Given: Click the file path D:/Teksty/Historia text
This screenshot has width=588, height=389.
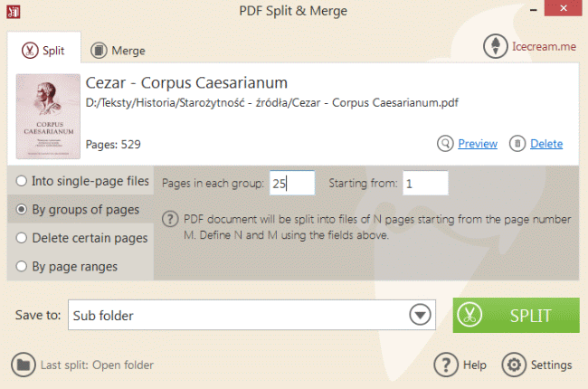Looking at the screenshot, I should [272, 103].
